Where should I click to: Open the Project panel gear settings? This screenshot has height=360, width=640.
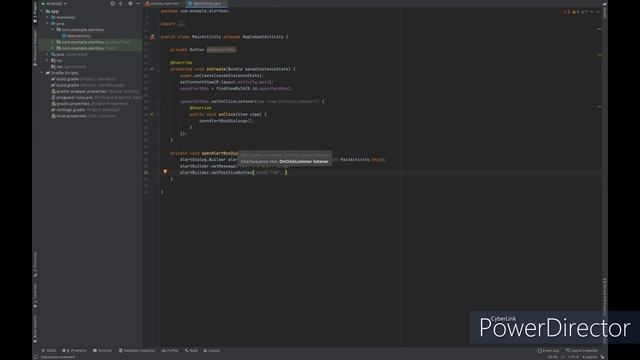point(130,3)
